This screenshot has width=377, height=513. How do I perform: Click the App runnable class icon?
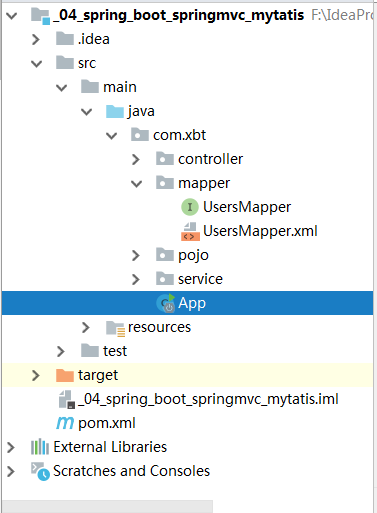click(x=166, y=303)
